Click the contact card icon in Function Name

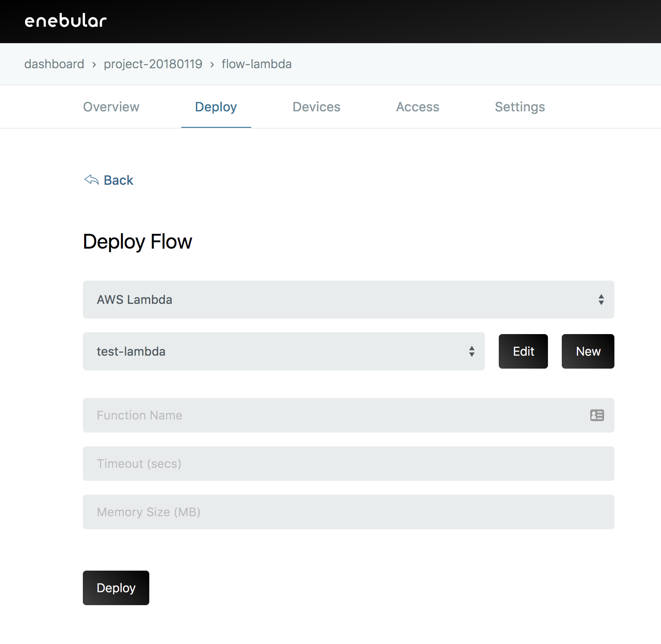tap(597, 415)
